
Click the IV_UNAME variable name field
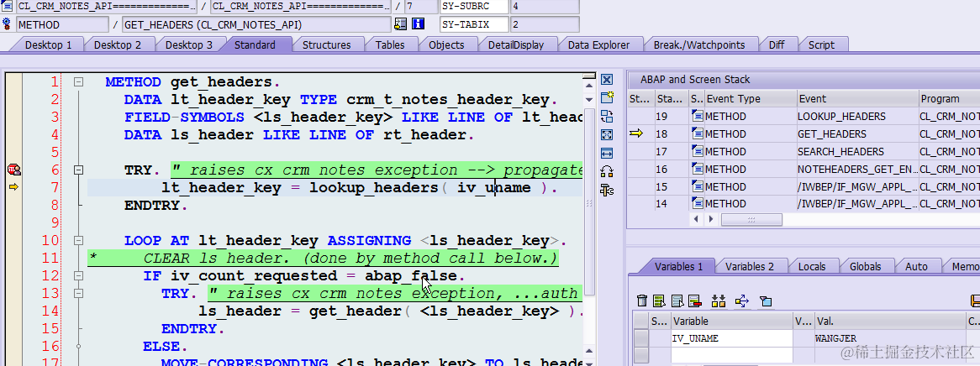tap(731, 338)
